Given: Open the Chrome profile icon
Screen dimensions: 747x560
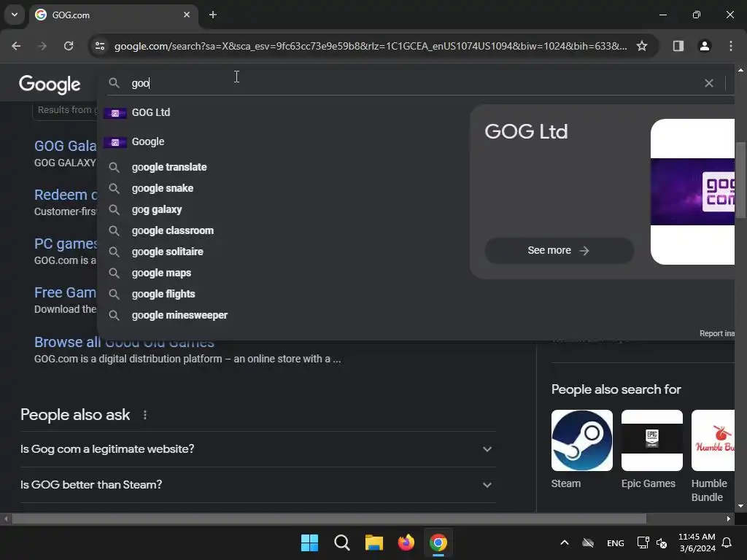Looking at the screenshot, I should coord(705,46).
